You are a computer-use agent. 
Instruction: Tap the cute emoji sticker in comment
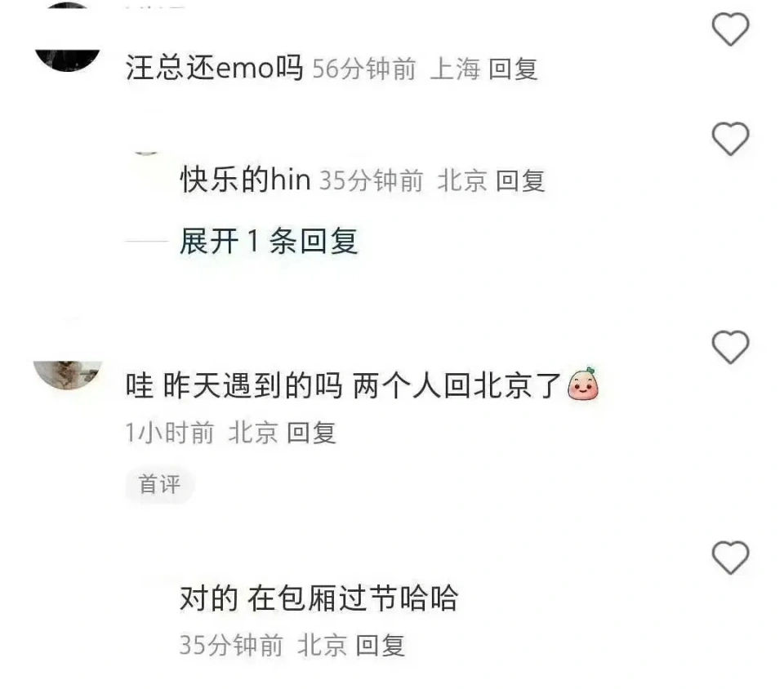click(583, 385)
